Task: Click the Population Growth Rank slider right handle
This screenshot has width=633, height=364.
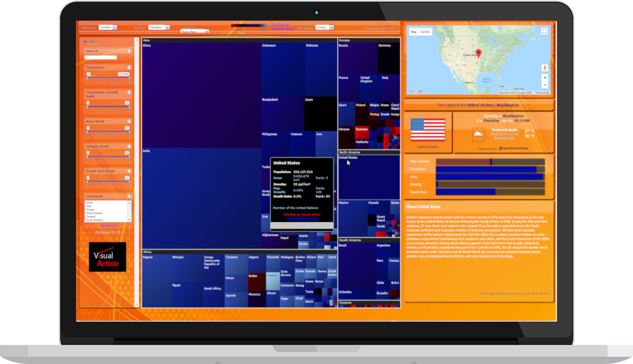Action: pyautogui.click(x=129, y=107)
